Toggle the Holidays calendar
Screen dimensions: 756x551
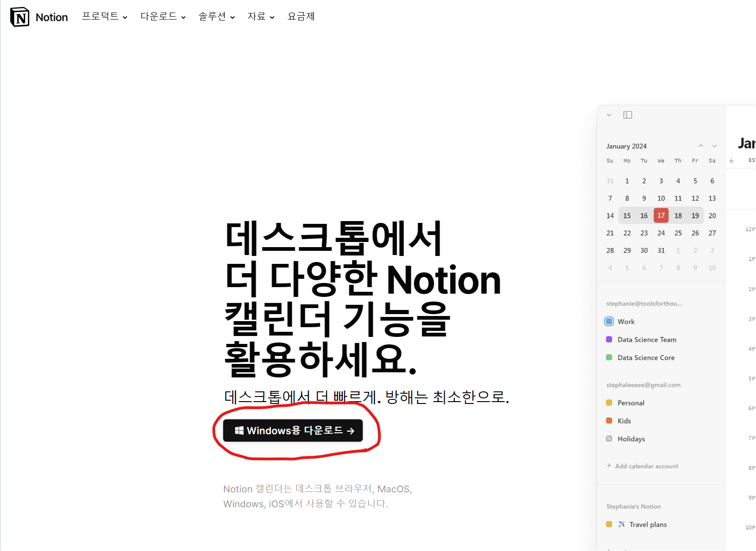tap(609, 439)
